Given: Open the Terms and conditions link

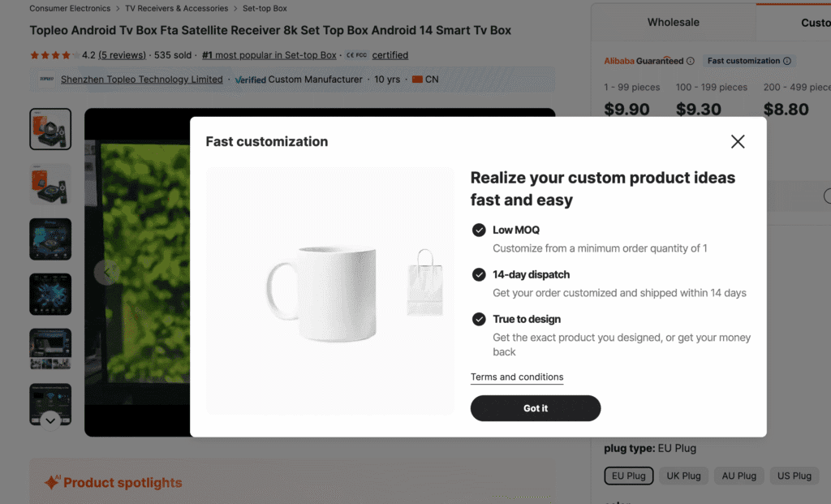Looking at the screenshot, I should (517, 377).
